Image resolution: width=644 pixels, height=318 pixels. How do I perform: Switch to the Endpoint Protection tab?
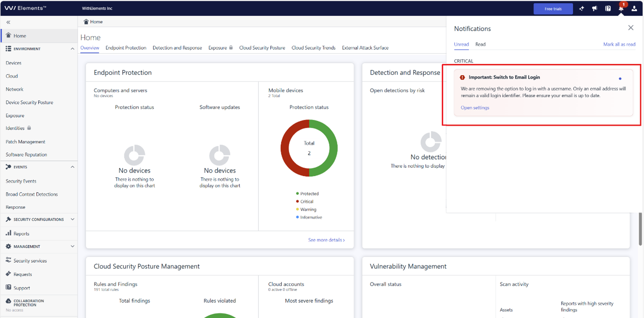126,48
